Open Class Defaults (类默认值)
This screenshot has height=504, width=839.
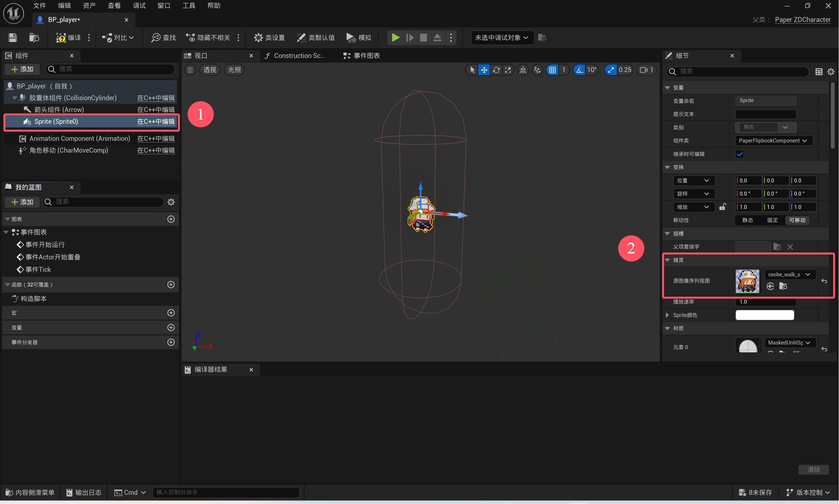[x=315, y=38]
